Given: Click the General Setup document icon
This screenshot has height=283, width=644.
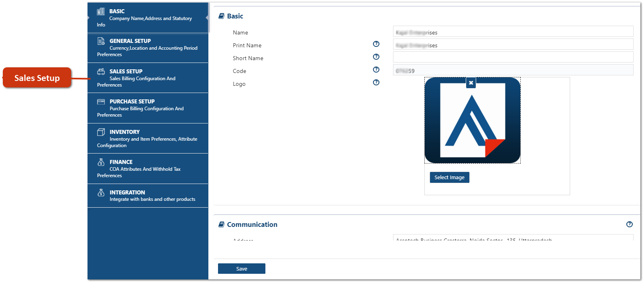Looking at the screenshot, I should point(101,41).
